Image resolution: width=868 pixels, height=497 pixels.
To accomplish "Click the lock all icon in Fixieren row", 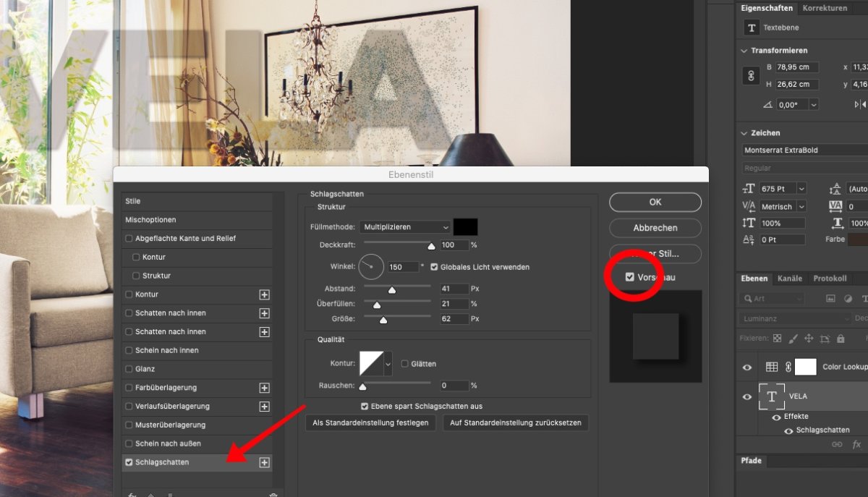I will [x=841, y=338].
